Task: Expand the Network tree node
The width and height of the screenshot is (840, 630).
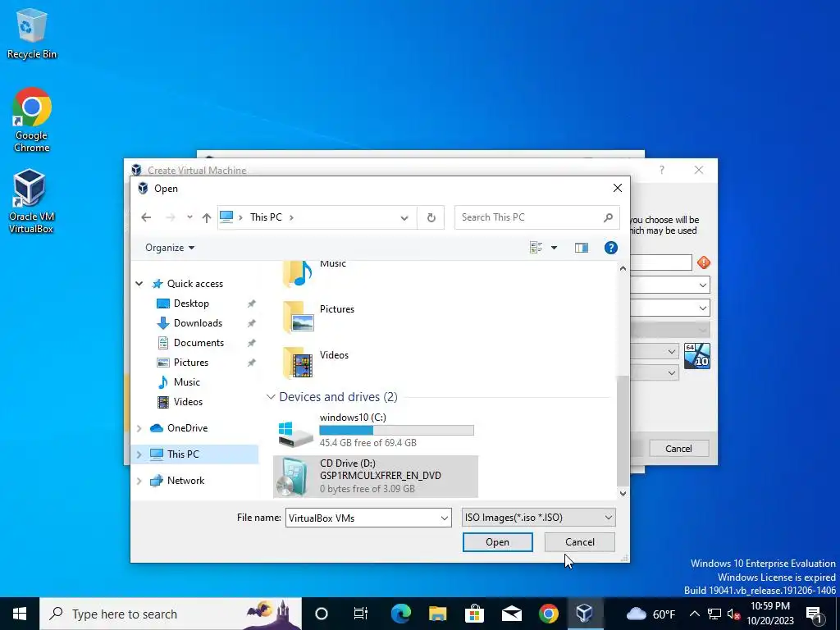Action: pos(139,481)
